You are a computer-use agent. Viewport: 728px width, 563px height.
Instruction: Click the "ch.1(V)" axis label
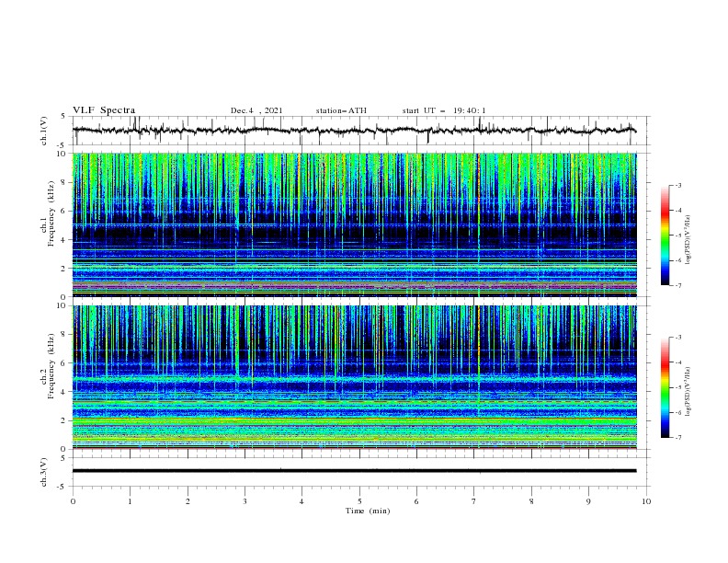(x=44, y=131)
